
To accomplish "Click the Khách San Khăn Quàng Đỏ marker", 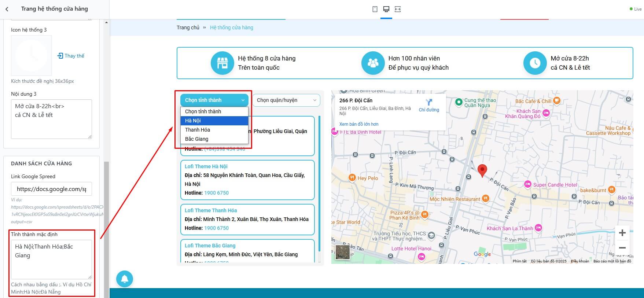I will (x=546, y=113).
